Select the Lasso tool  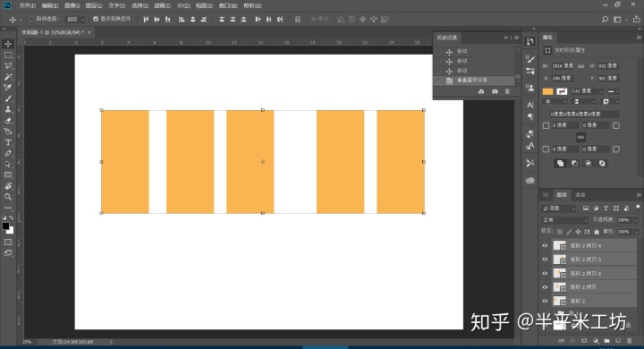(x=8, y=65)
